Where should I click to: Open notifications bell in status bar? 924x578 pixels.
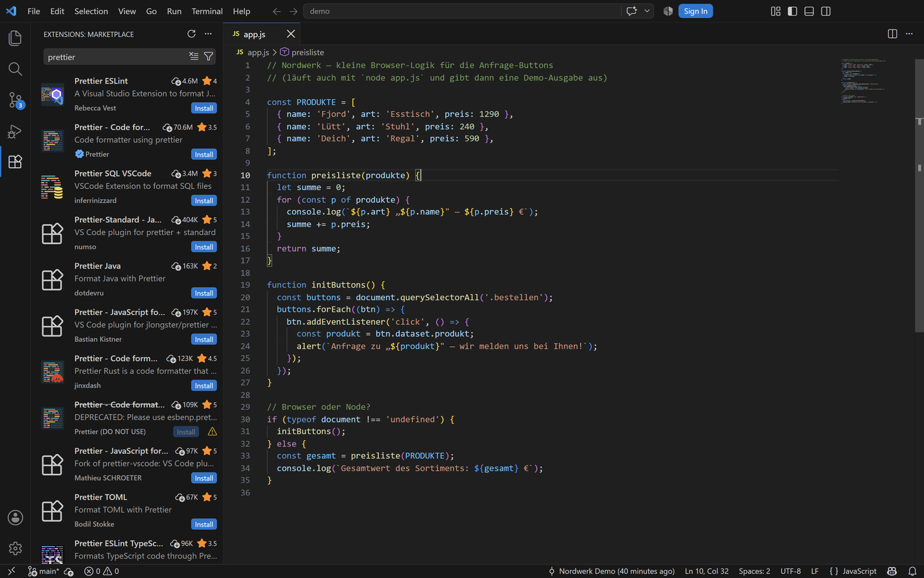coord(912,571)
